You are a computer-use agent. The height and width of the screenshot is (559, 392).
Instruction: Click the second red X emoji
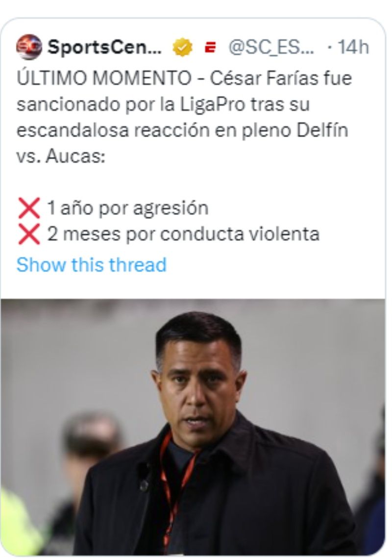pyautogui.click(x=29, y=234)
